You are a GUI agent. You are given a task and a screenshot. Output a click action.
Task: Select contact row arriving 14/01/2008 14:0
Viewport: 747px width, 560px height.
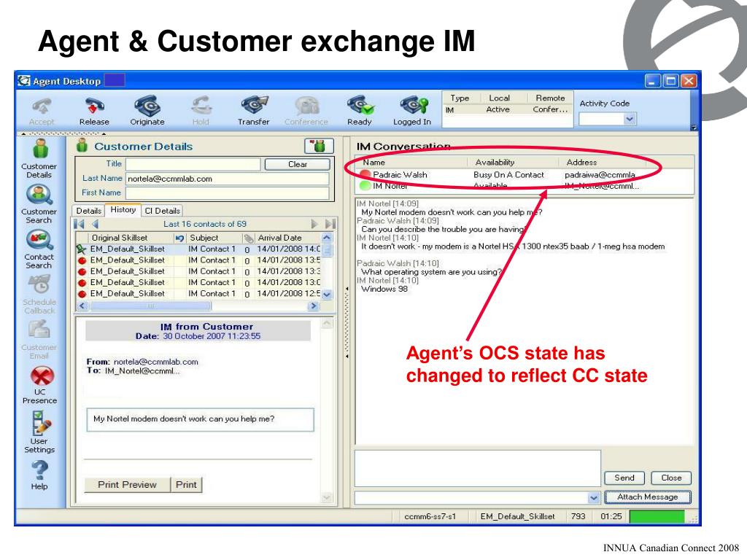198,249
